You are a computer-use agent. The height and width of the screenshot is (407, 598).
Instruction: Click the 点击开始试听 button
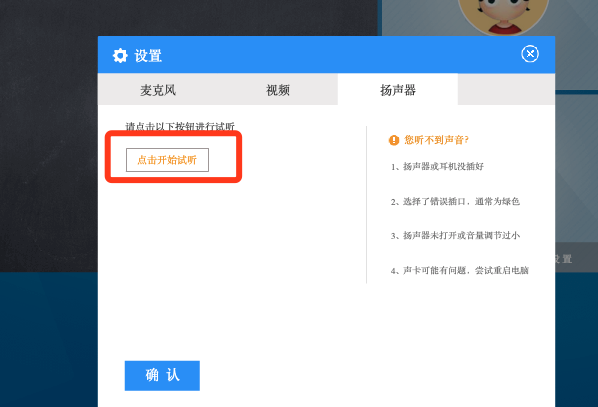click(x=167, y=160)
